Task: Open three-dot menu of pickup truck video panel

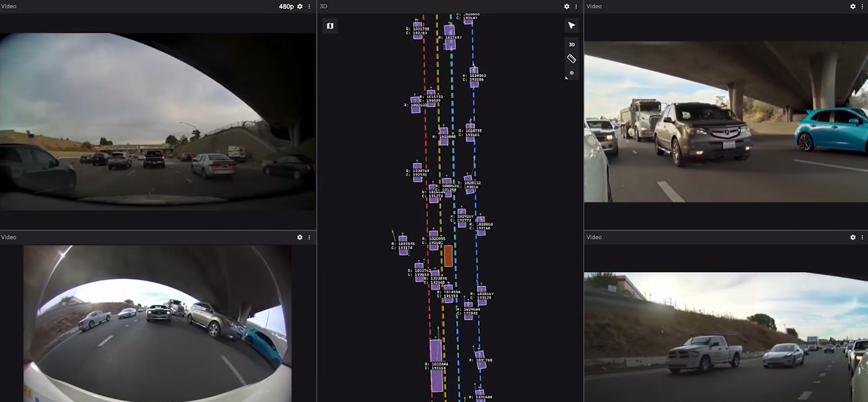Action: click(x=862, y=237)
